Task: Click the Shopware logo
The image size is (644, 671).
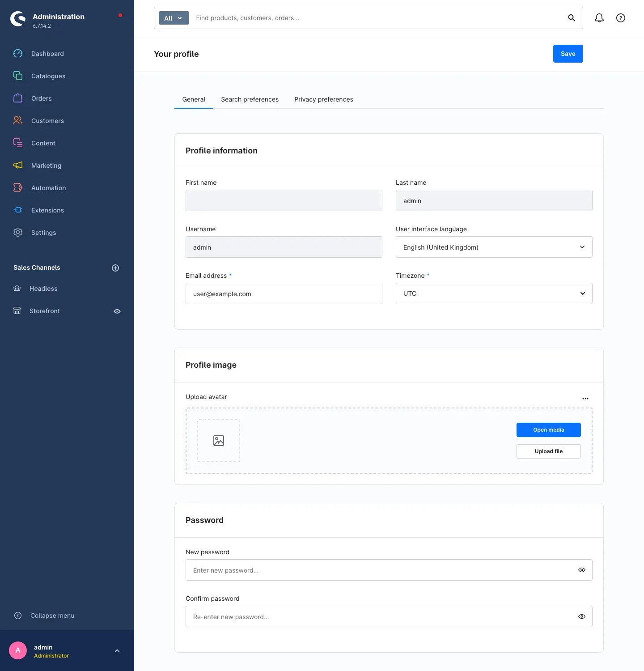Action: pos(18,19)
